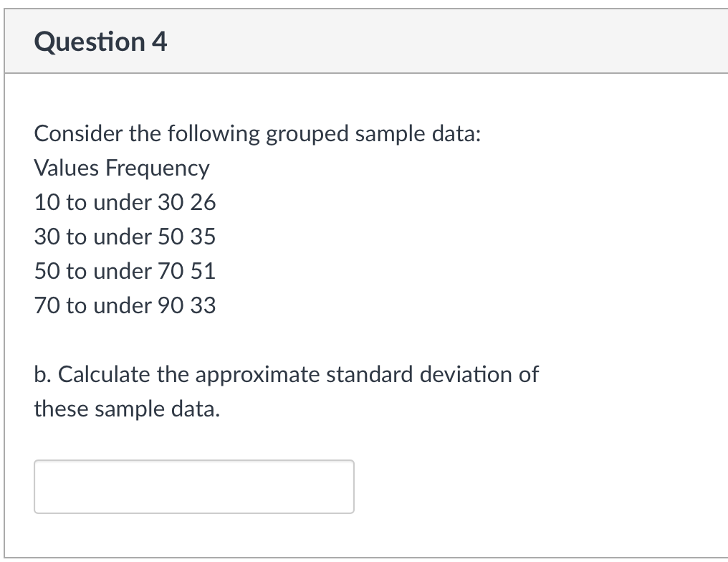
Task: Select the 'Consider the following grouped sample data' line
Action: pyautogui.click(x=257, y=134)
